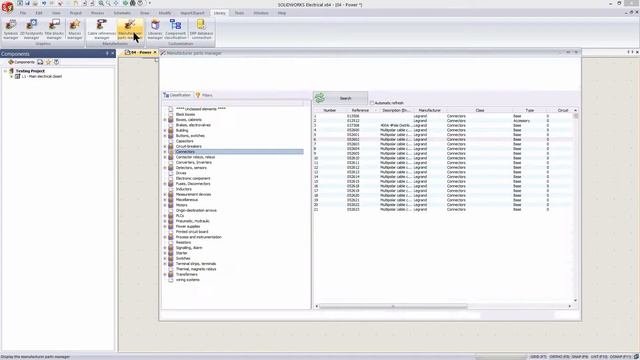This screenshot has height=360, width=640.
Task: Collapse the Testing Project tree node
Action: pyautogui.click(x=5, y=71)
